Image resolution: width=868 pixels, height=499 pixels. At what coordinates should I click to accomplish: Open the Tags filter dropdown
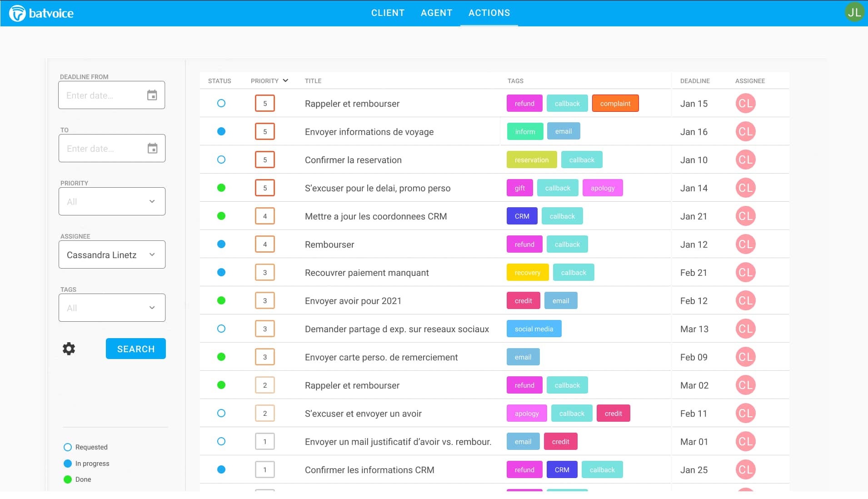click(112, 308)
